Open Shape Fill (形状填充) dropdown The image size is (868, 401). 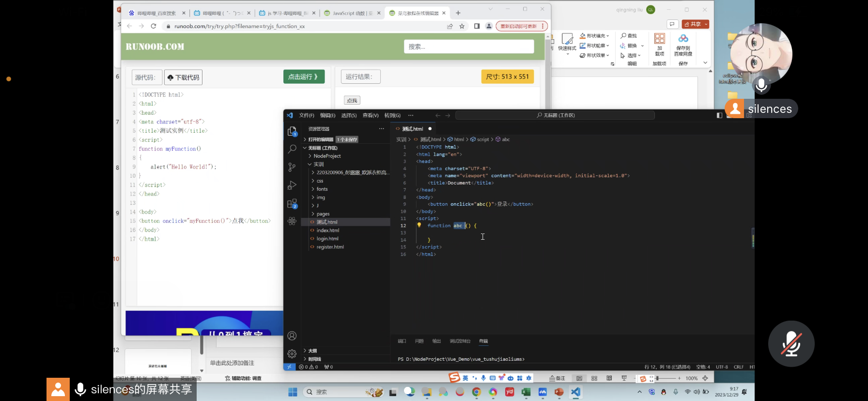point(594,36)
